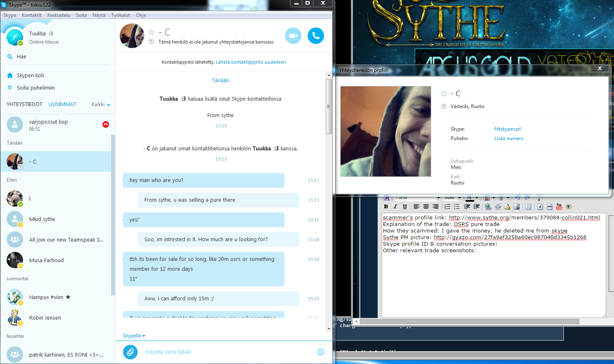Open the Soita menu
Image resolution: width=614 pixels, height=364 pixels.
[x=81, y=15]
